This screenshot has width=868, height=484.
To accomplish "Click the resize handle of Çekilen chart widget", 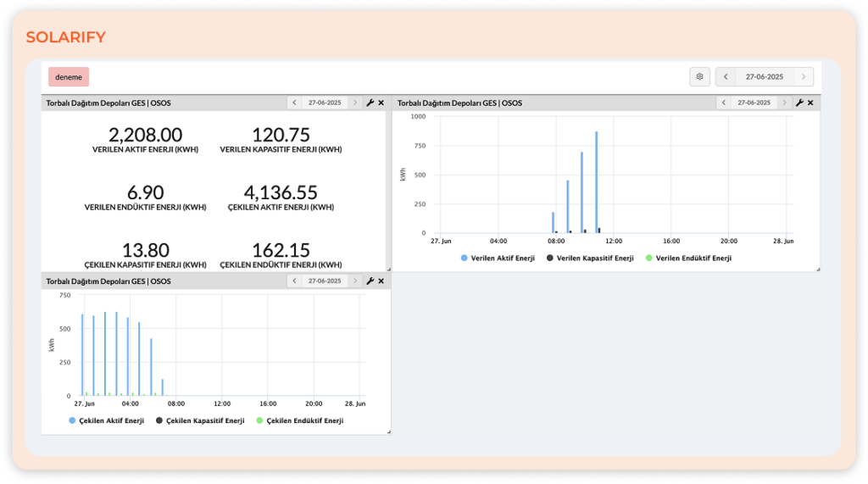I will [x=388, y=432].
